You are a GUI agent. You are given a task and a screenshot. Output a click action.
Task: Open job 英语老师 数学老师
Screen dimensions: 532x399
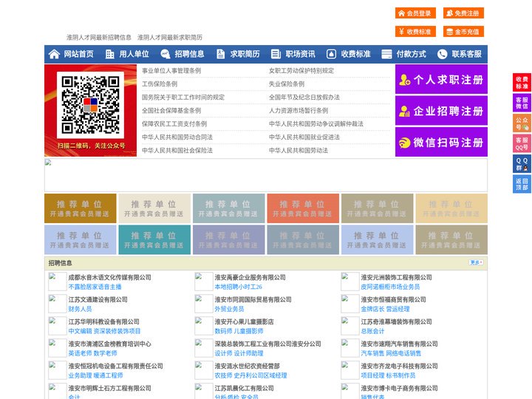[92, 353]
